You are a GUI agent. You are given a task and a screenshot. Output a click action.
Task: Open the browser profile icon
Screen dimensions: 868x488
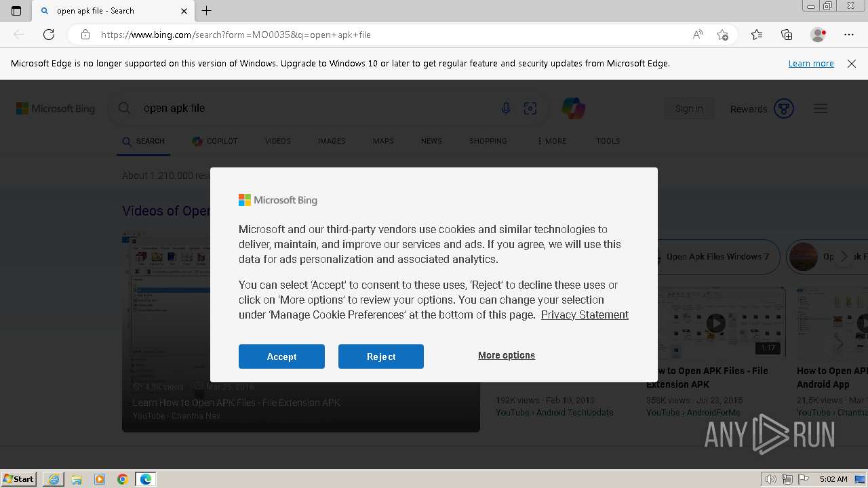[818, 35]
